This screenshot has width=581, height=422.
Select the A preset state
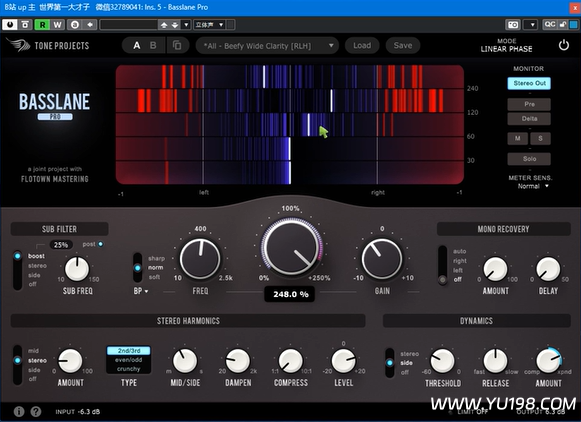click(x=137, y=46)
